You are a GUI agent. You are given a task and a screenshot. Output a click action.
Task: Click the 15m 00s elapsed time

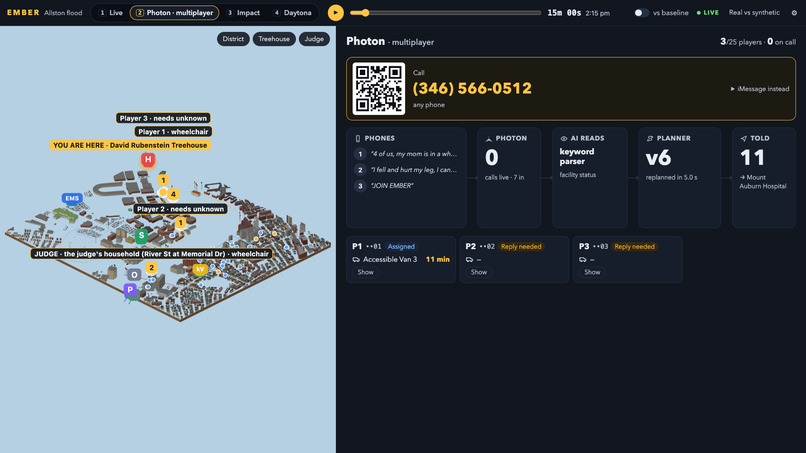564,13
